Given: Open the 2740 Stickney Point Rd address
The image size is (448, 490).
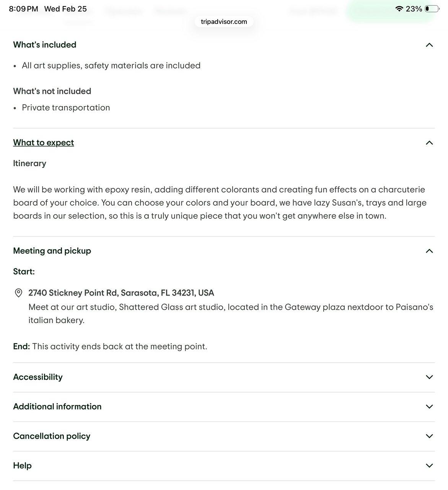Looking at the screenshot, I should pyautogui.click(x=121, y=293).
